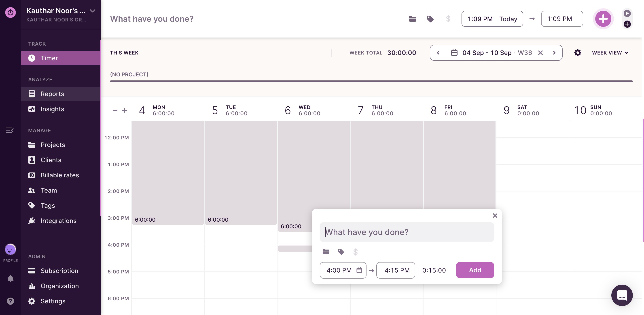Click the popup description input field

point(407,232)
